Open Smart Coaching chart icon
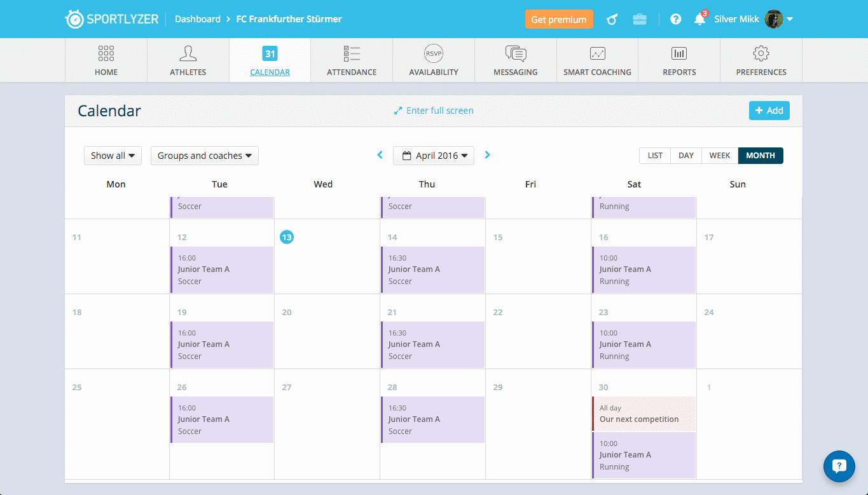The height and width of the screenshot is (495, 868). pos(598,53)
